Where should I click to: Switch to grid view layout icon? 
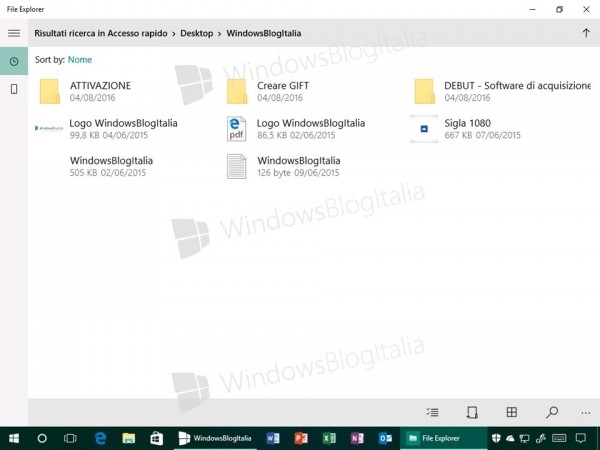[x=512, y=412]
